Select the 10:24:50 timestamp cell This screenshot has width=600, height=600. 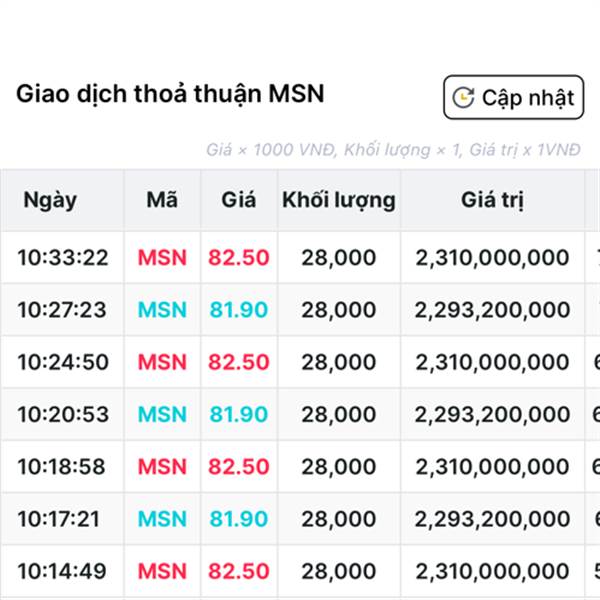tap(62, 362)
